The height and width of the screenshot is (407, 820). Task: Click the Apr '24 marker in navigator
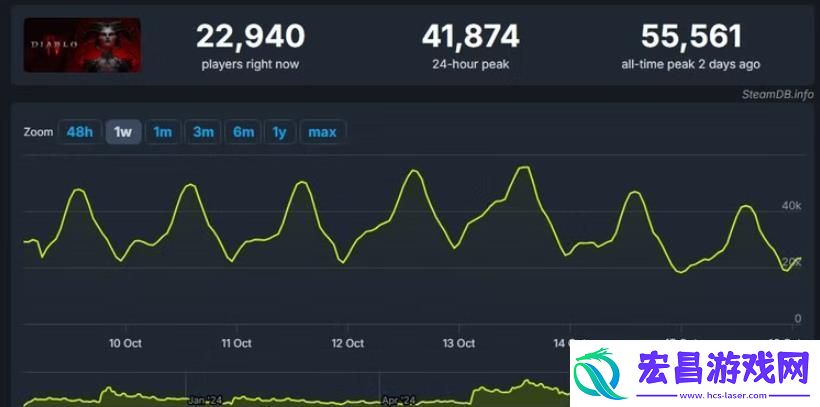click(x=398, y=401)
